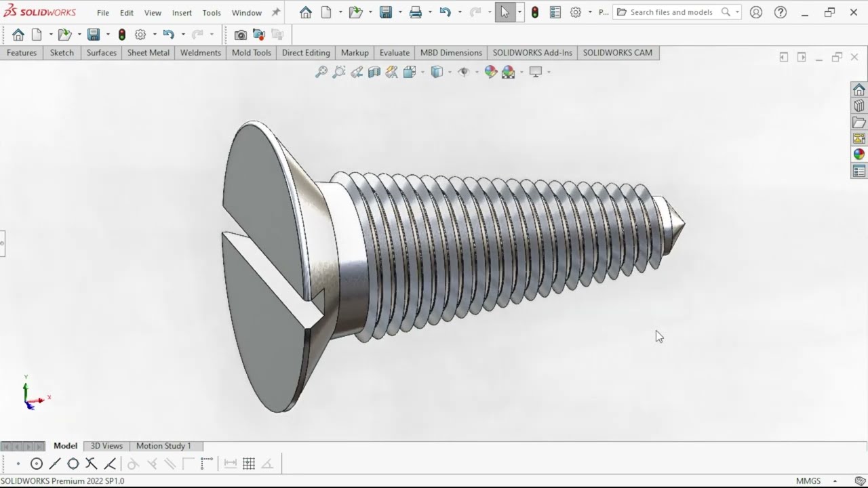Click the Rebuild traffic light in title bar
868x488 pixels.
point(535,12)
